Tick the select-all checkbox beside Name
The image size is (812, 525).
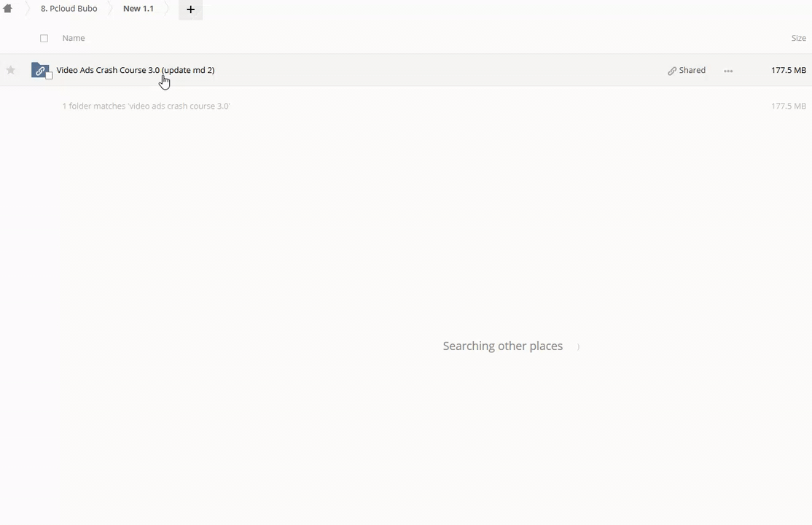44,38
